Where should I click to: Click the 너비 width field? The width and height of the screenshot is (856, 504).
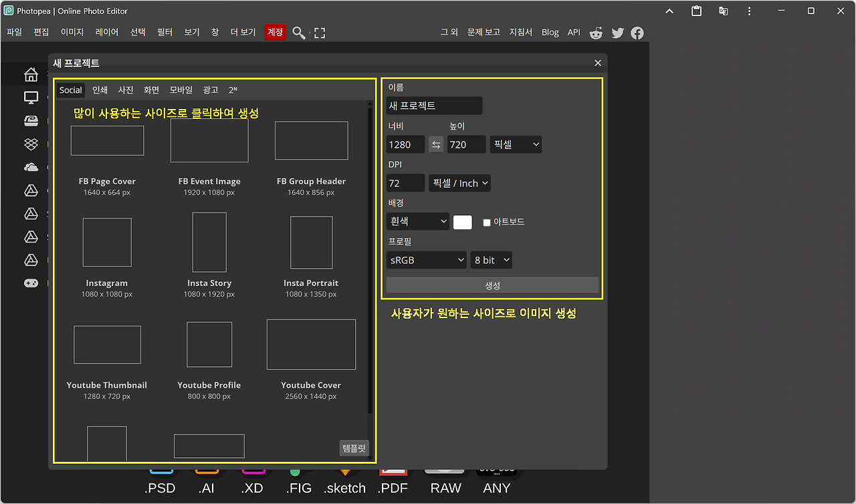(406, 144)
